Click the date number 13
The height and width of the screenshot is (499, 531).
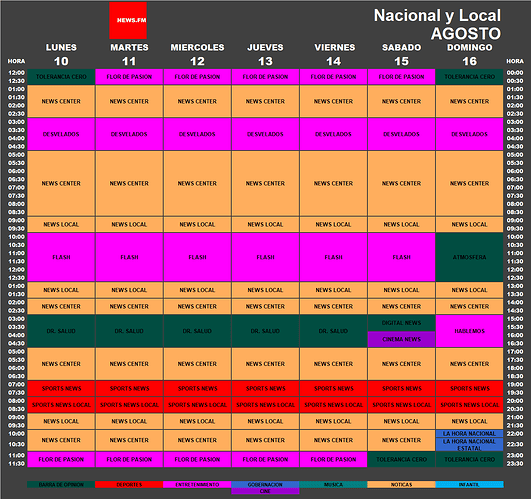266,61
